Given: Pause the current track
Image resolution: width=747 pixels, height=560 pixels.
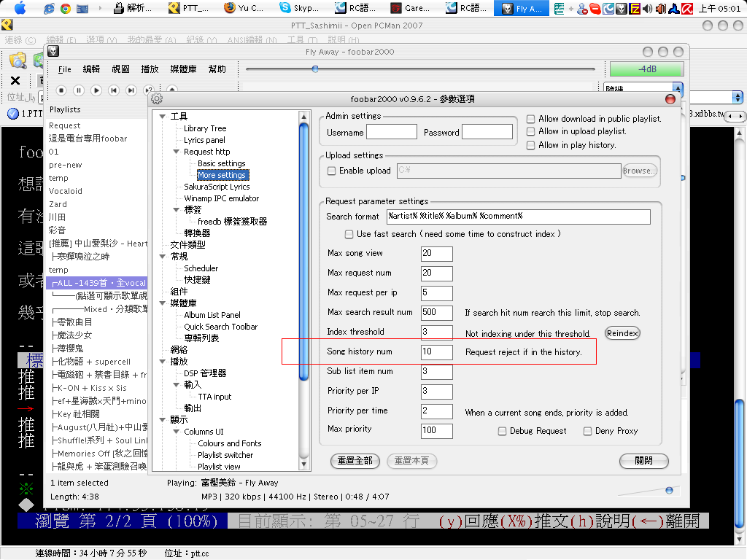Looking at the screenshot, I should coord(79,90).
